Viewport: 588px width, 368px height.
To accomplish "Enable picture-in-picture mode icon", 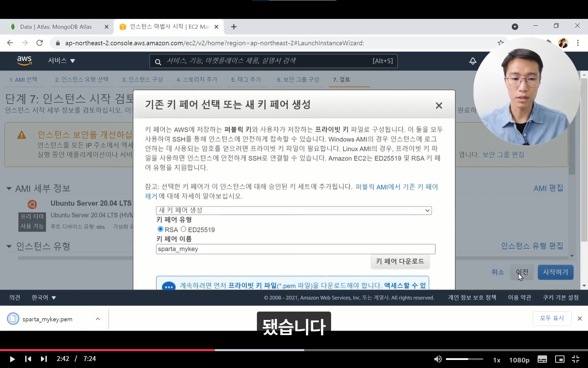I will click(560, 359).
